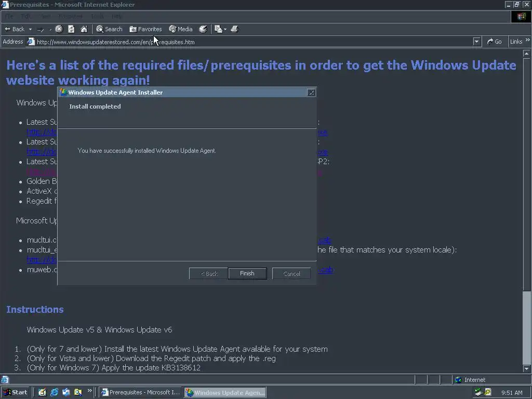Click instruction step 'Download the Regedit patch'
Screen dimensions: 532x399
point(196,358)
